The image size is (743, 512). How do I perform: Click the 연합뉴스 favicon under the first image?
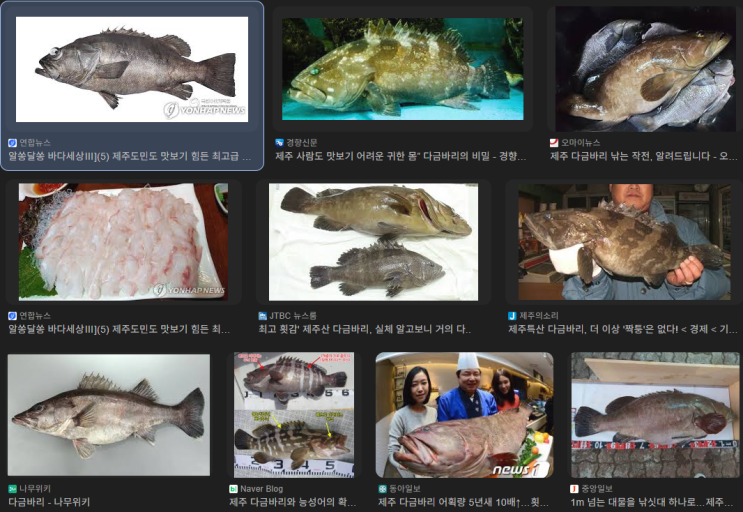pyautogui.click(x=12, y=143)
